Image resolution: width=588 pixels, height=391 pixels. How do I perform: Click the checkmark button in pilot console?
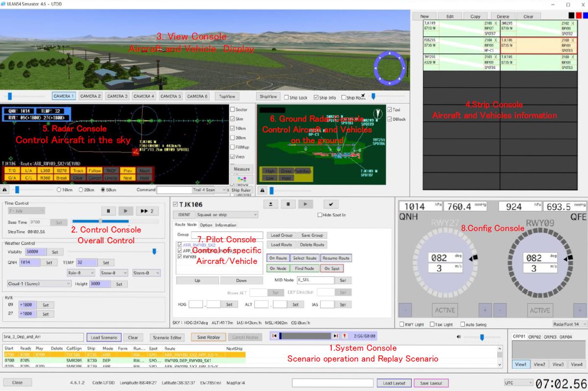point(331,204)
